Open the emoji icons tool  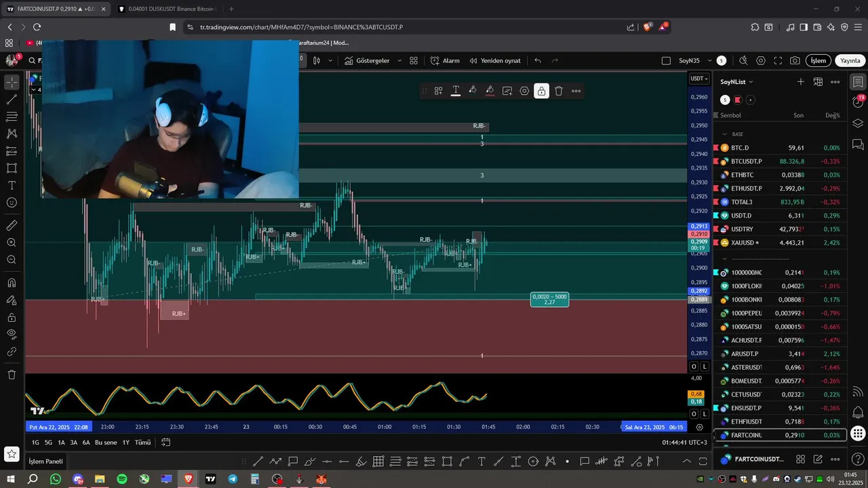(x=12, y=203)
